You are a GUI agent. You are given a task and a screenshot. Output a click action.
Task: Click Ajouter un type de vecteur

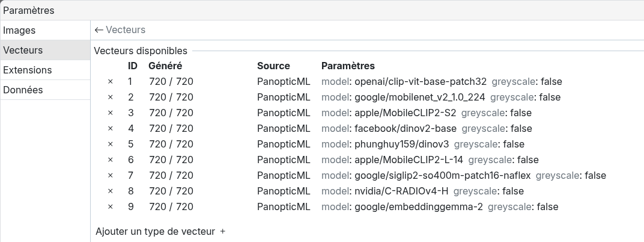155,231
